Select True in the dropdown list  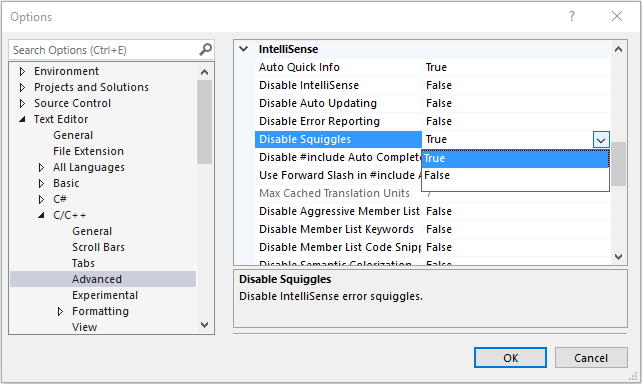pos(515,158)
